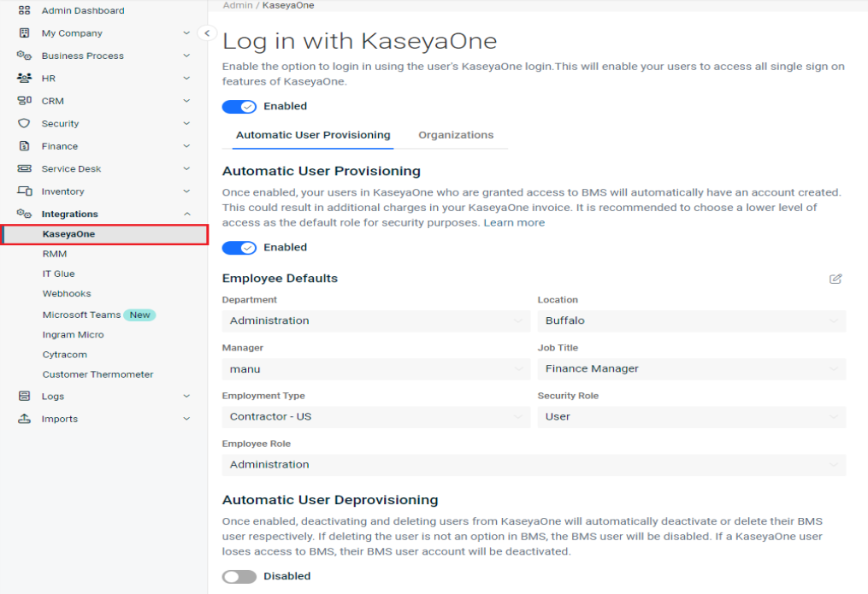Expand the Logs menu chevron
Viewport: 868px width, 594px height.
click(186, 396)
